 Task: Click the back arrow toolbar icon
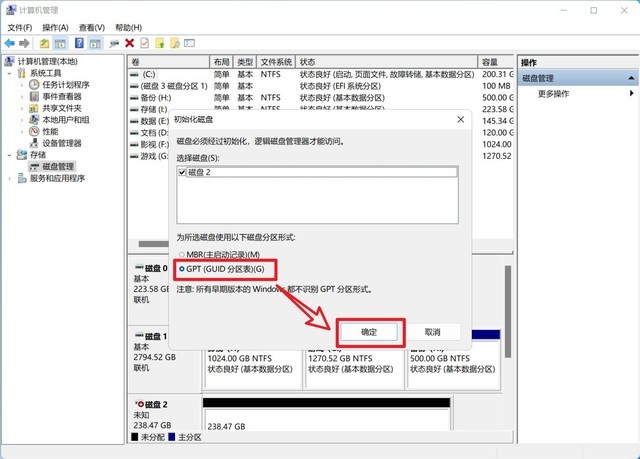[11, 43]
